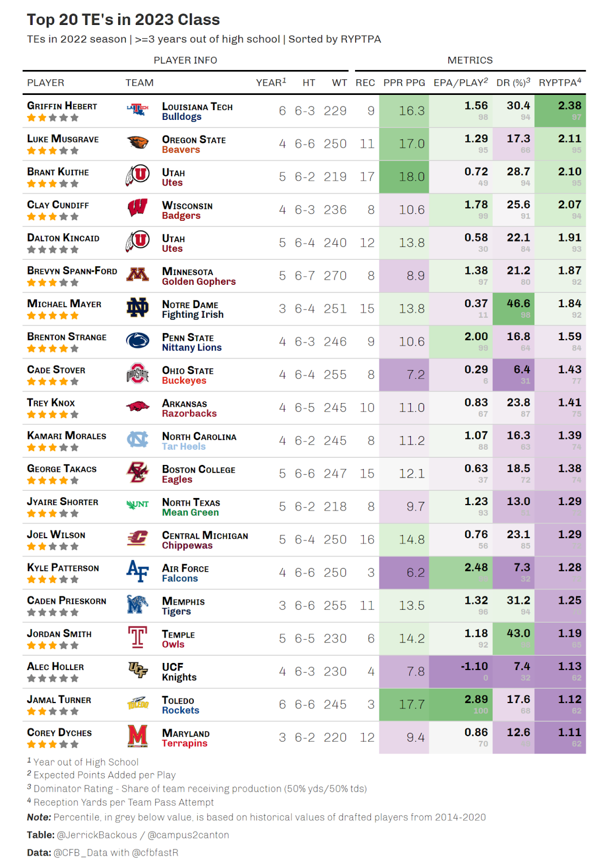The height and width of the screenshot is (868, 595).
Task: Click Michael Mayer's player name
Action: click(x=64, y=304)
